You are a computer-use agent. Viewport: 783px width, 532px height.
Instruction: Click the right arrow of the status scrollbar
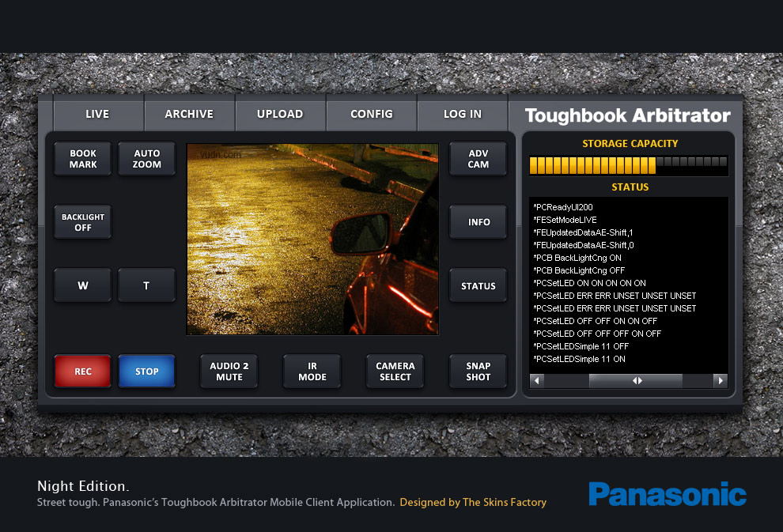point(720,380)
